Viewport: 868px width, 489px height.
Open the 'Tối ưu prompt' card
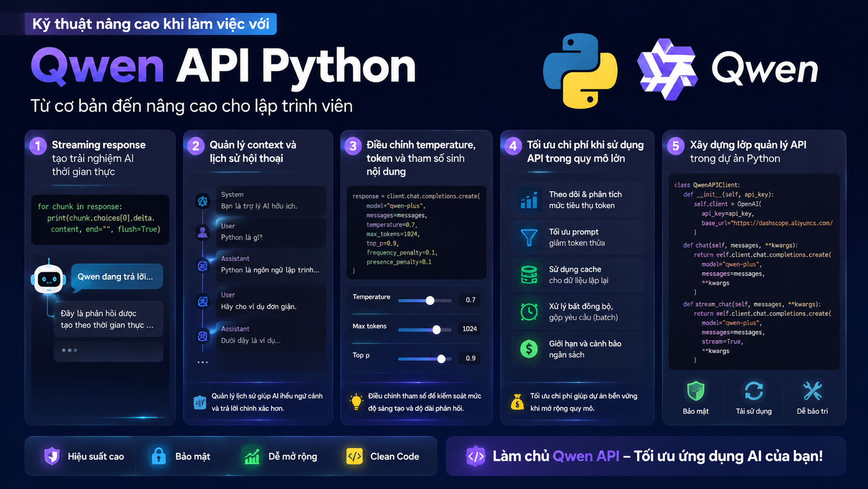577,237
